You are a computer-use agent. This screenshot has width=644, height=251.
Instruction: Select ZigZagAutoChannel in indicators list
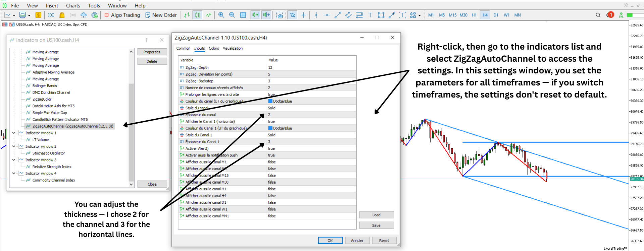pyautogui.click(x=73, y=126)
